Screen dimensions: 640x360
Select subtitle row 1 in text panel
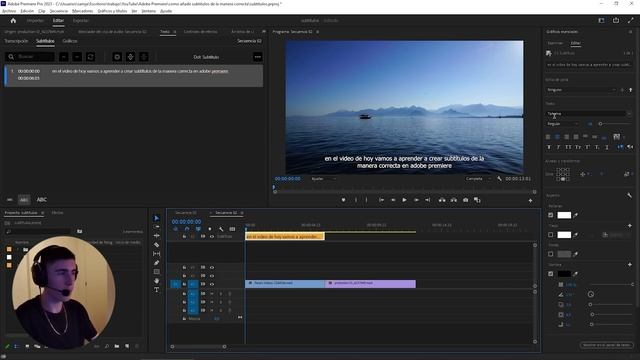[x=133, y=76]
